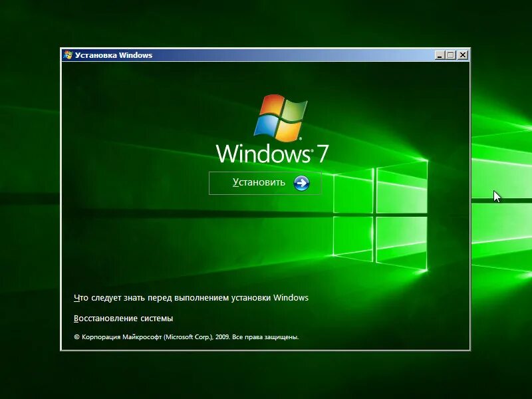The height and width of the screenshot is (399, 532).
Task: Maximize the Установка Windows window
Action: [x=451, y=55]
